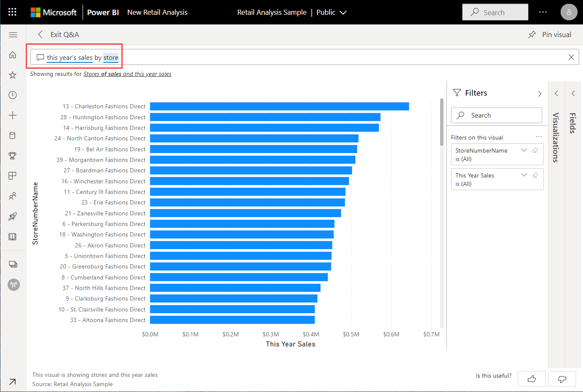The height and width of the screenshot is (392, 583).
Task: Click Exit Q&A back button
Action: (58, 35)
